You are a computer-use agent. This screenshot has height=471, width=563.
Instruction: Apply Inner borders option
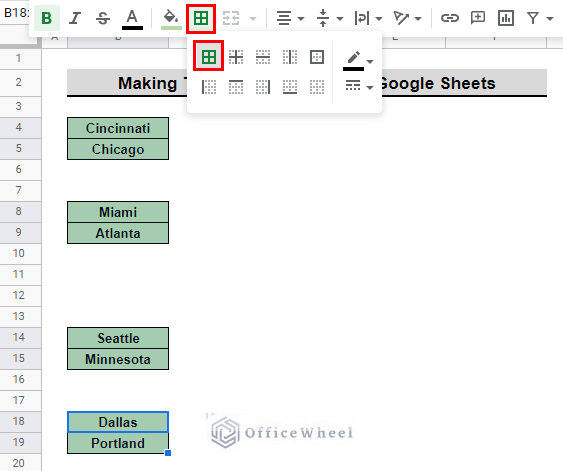tap(236, 57)
